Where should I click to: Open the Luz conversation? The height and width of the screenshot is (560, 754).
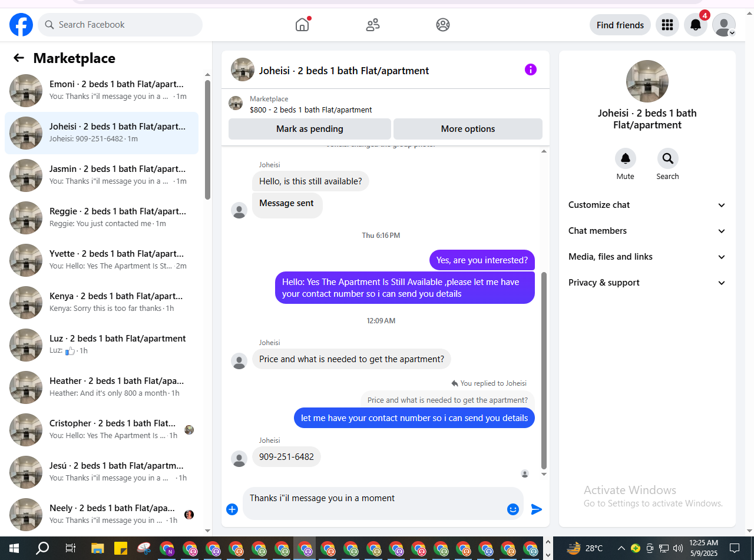(x=101, y=345)
